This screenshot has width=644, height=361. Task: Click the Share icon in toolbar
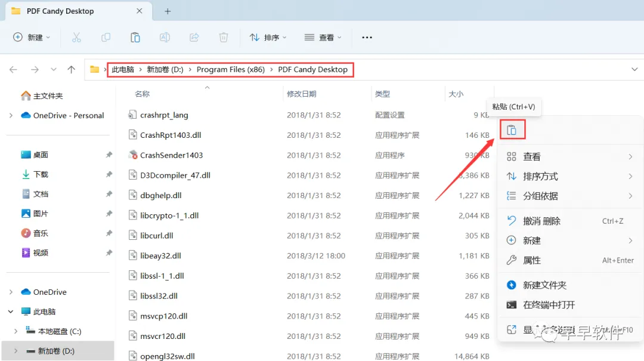(x=194, y=38)
